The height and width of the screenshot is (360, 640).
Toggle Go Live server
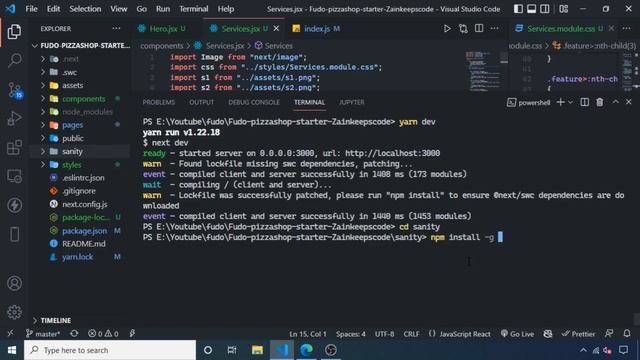517,334
